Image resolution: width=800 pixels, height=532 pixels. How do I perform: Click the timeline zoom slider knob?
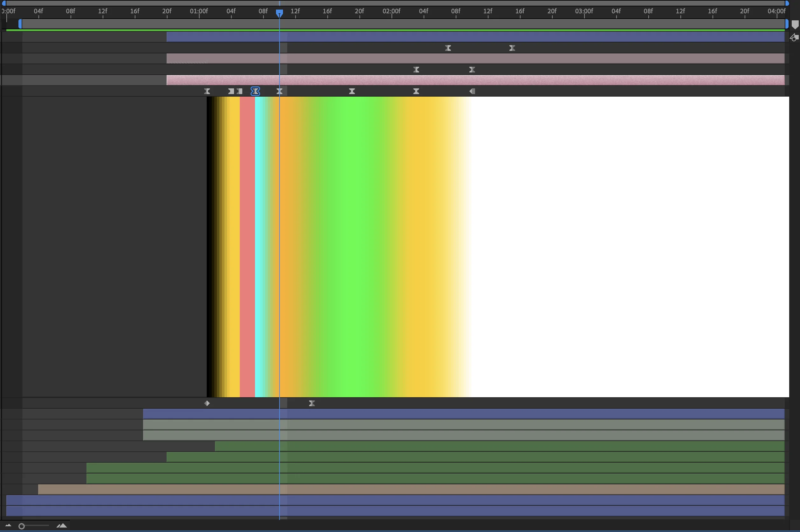pyautogui.click(x=21, y=526)
